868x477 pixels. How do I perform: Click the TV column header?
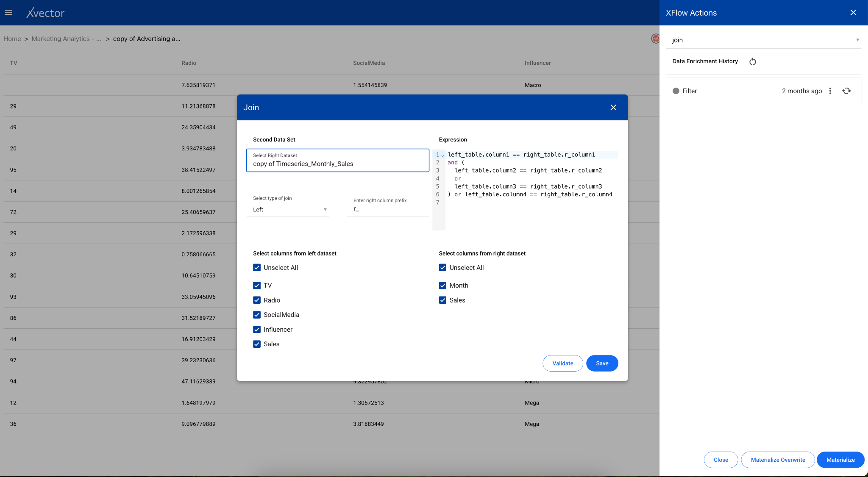click(x=14, y=63)
